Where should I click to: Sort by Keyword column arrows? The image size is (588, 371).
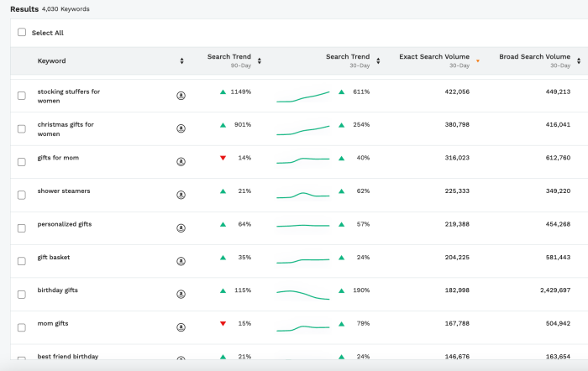(181, 61)
